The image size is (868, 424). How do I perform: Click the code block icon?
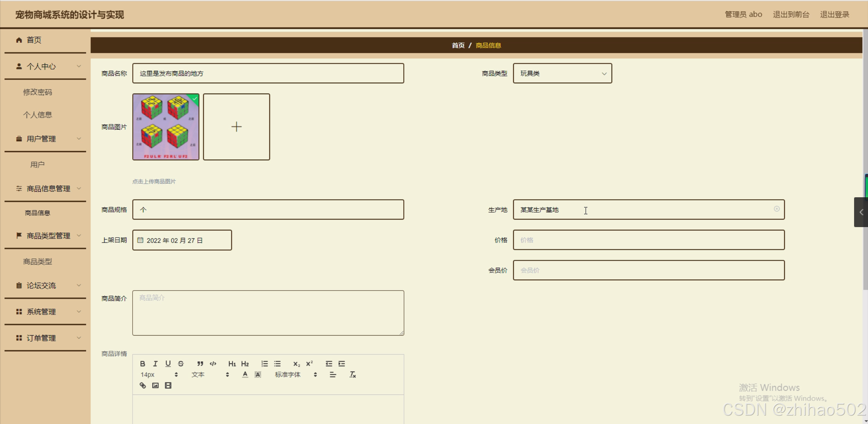coord(213,364)
